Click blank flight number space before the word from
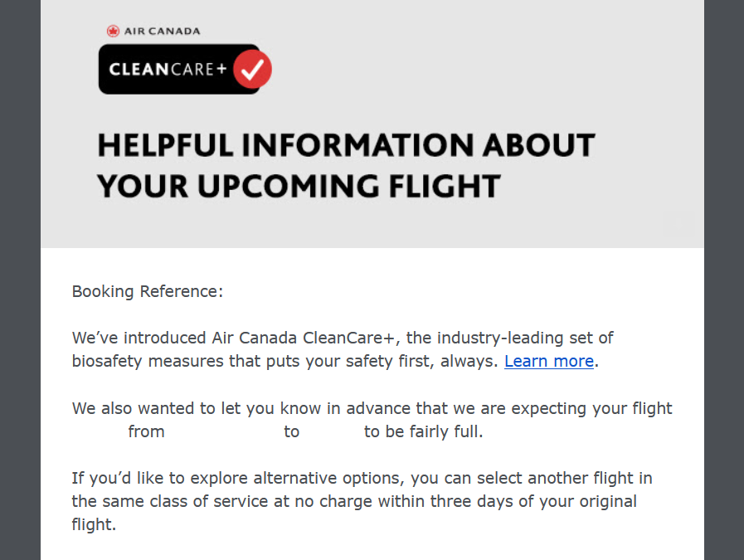This screenshot has width=744, height=560. (x=98, y=432)
